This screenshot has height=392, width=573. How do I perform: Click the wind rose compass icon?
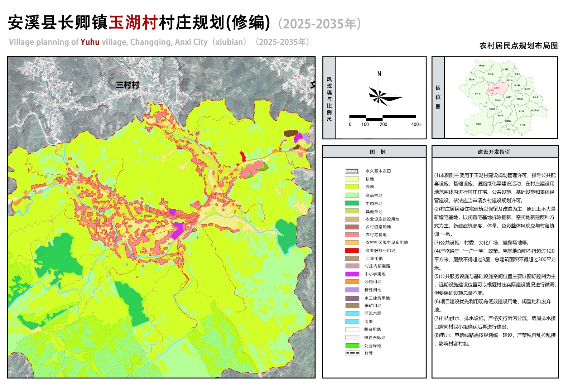click(x=381, y=96)
